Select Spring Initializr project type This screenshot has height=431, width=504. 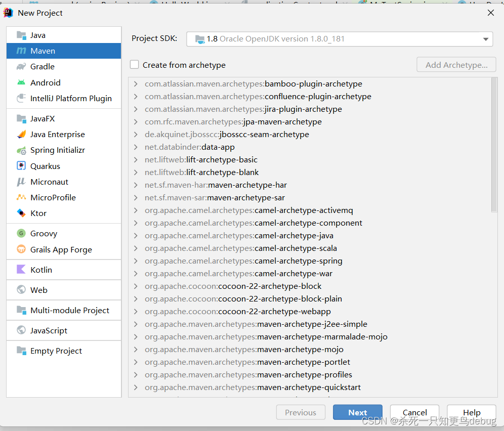(x=64, y=150)
